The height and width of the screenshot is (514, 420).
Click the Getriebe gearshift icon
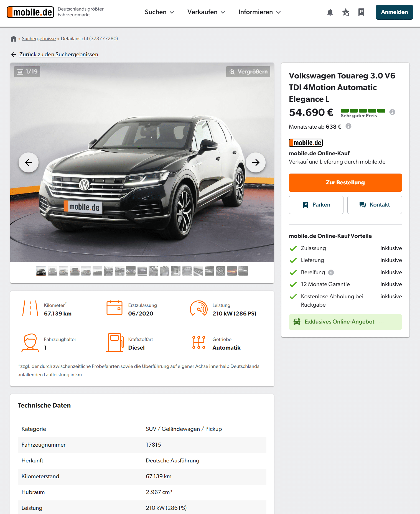click(199, 342)
